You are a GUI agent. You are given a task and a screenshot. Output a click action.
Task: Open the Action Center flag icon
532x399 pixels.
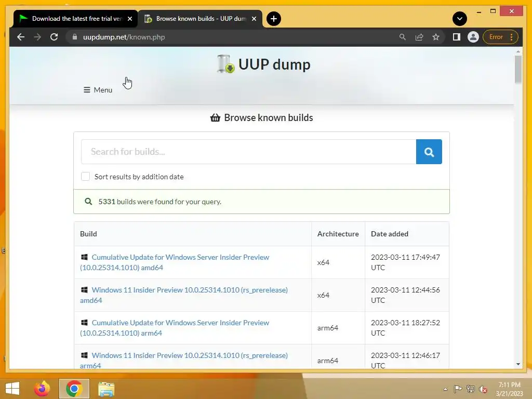[458, 389]
